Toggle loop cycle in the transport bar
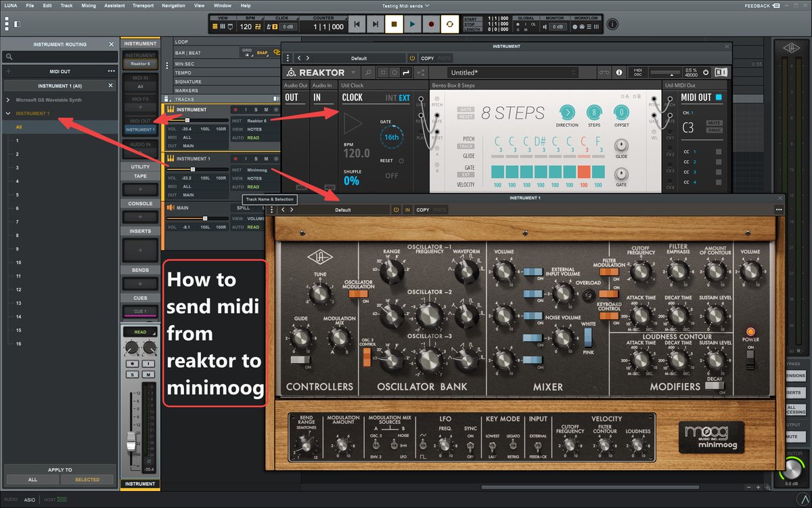The height and width of the screenshot is (508, 812). [x=449, y=24]
